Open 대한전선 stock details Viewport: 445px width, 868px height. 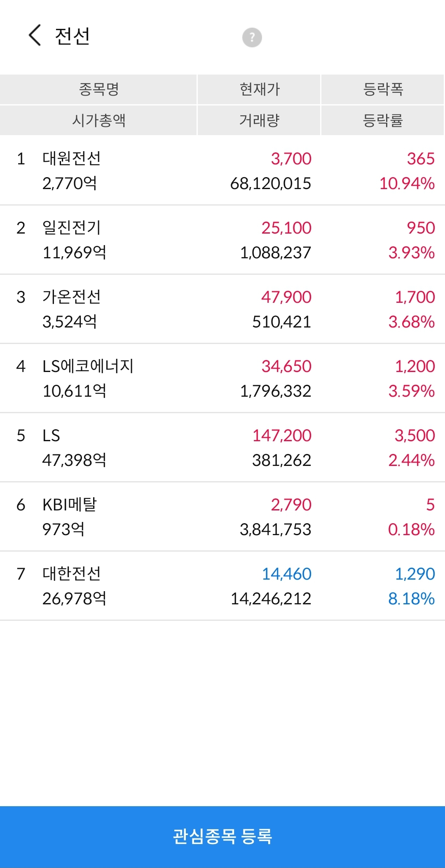[222, 586]
